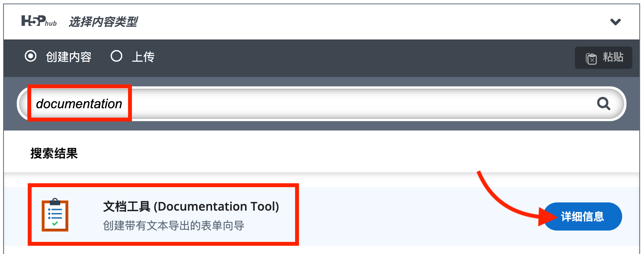
Task: Click the blank area of the white header bar
Action: coord(351,22)
